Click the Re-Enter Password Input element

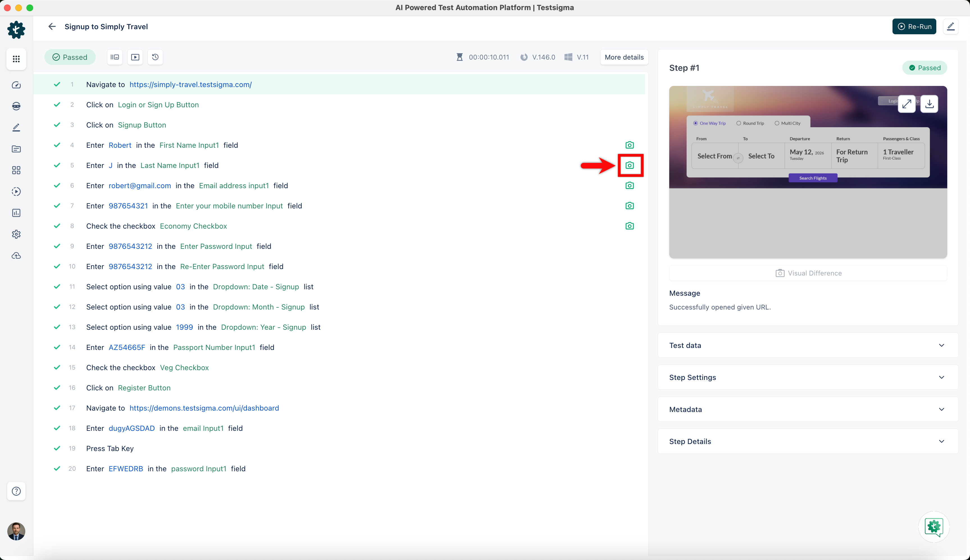tap(222, 267)
